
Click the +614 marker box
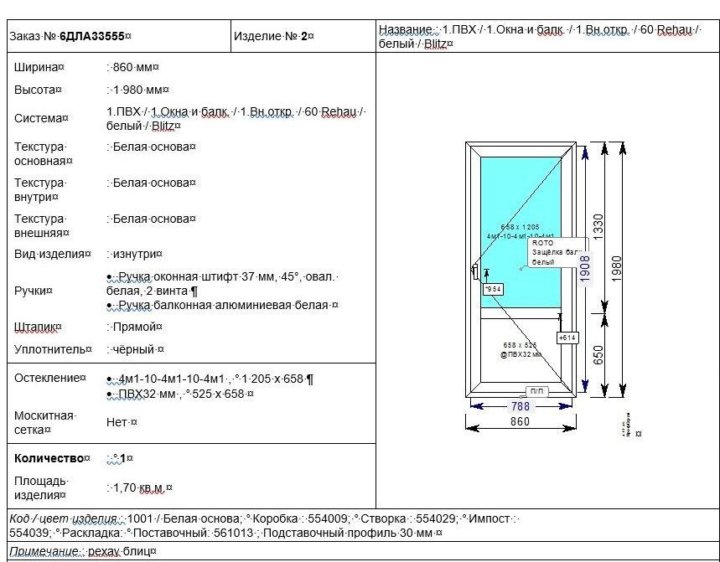[x=568, y=338]
